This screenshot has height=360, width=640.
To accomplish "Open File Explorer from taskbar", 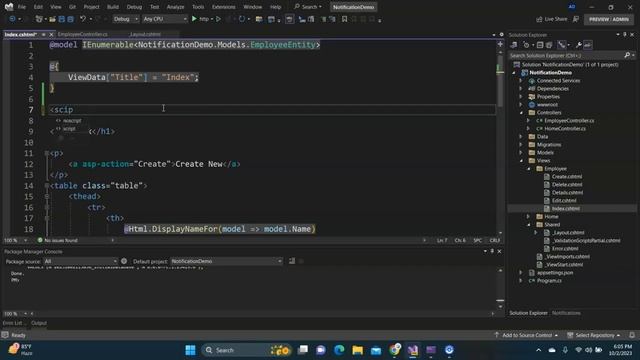I will click(358, 350).
